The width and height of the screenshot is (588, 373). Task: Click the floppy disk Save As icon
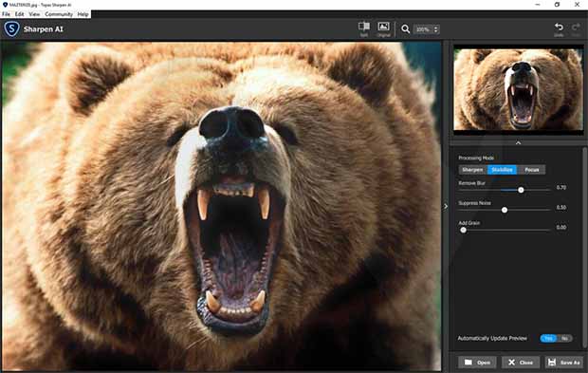[x=552, y=363]
